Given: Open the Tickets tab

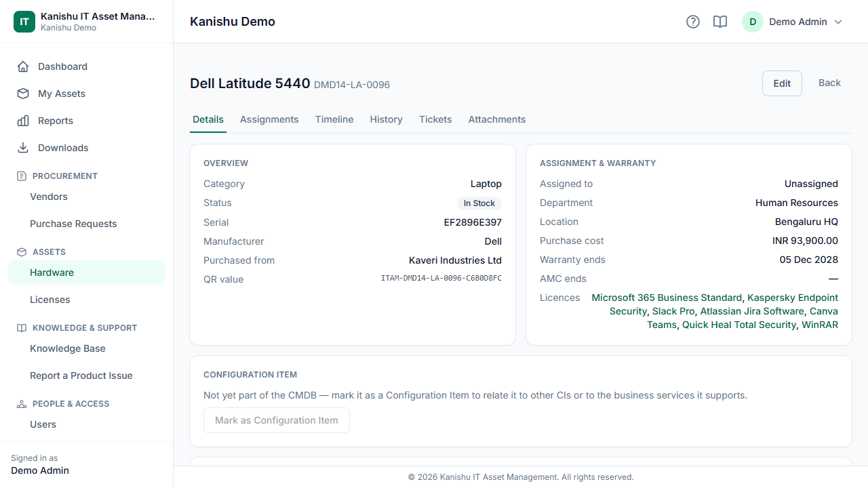Looking at the screenshot, I should tap(435, 119).
